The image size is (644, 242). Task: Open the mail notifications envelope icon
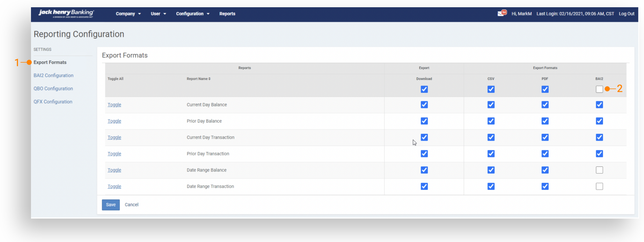pos(501,13)
